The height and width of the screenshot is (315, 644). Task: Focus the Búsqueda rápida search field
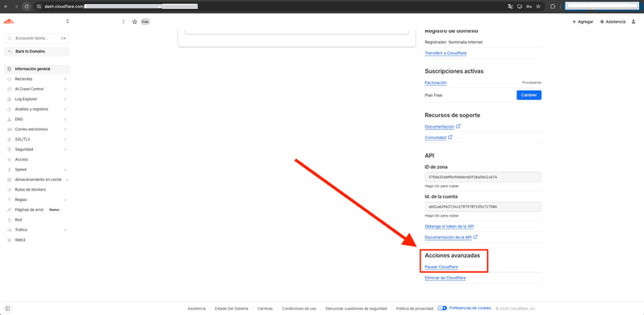coord(37,38)
